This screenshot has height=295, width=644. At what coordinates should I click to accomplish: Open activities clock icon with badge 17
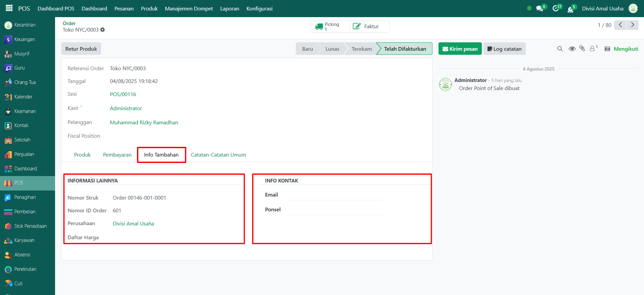556,9
